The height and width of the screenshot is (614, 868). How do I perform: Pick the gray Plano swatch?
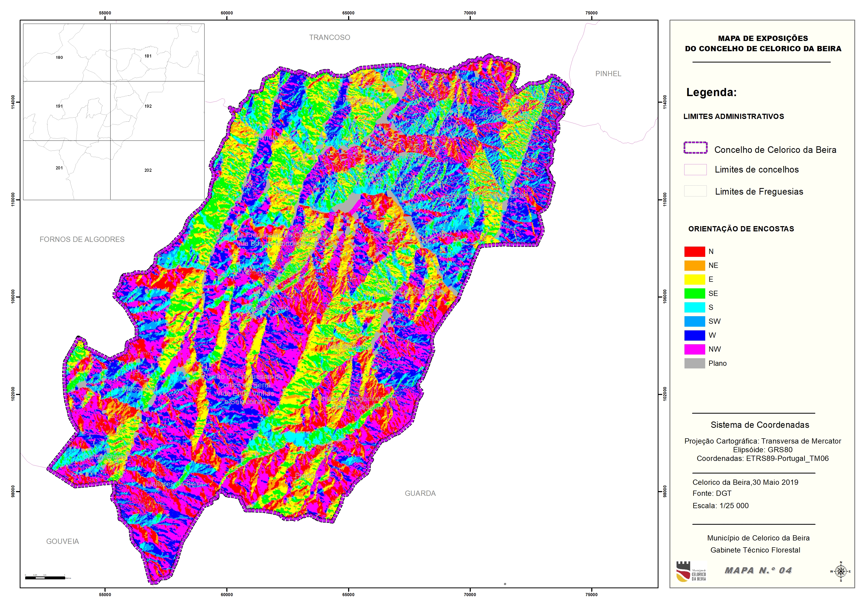pos(694,363)
